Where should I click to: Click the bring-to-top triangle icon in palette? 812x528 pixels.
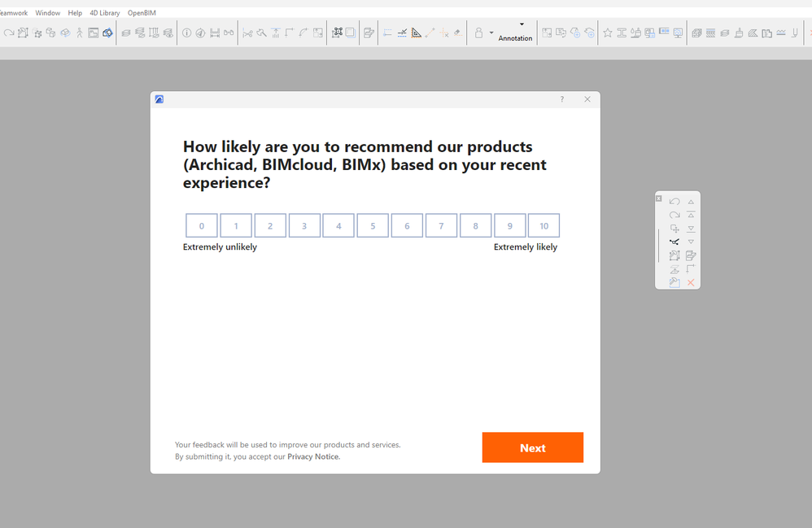coord(691,215)
